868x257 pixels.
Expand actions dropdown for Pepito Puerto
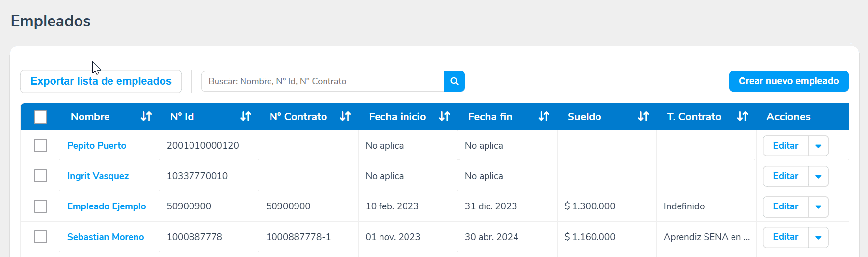click(818, 146)
